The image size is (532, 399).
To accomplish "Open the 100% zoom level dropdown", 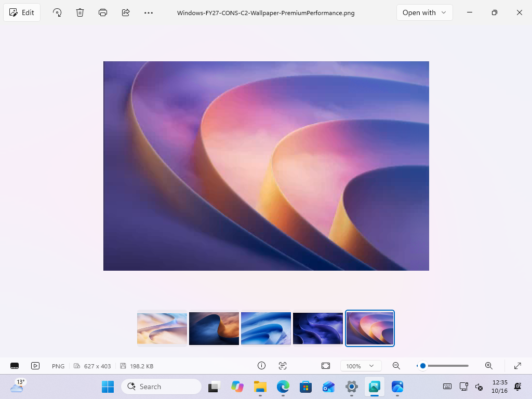I will pos(361,366).
